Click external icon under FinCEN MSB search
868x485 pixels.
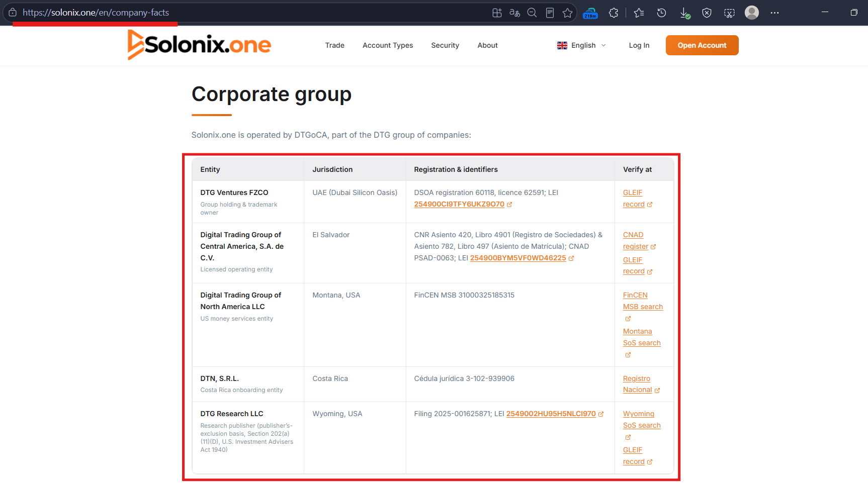pos(628,319)
